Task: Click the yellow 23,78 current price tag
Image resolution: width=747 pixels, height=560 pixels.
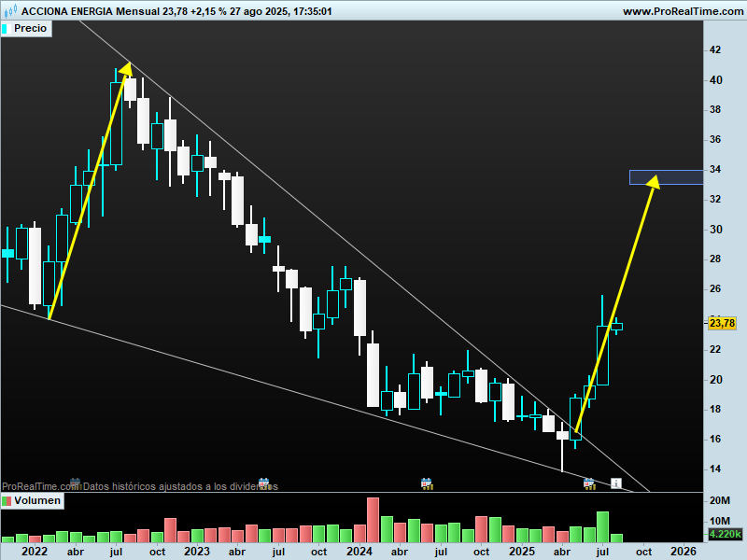Action: click(722, 323)
